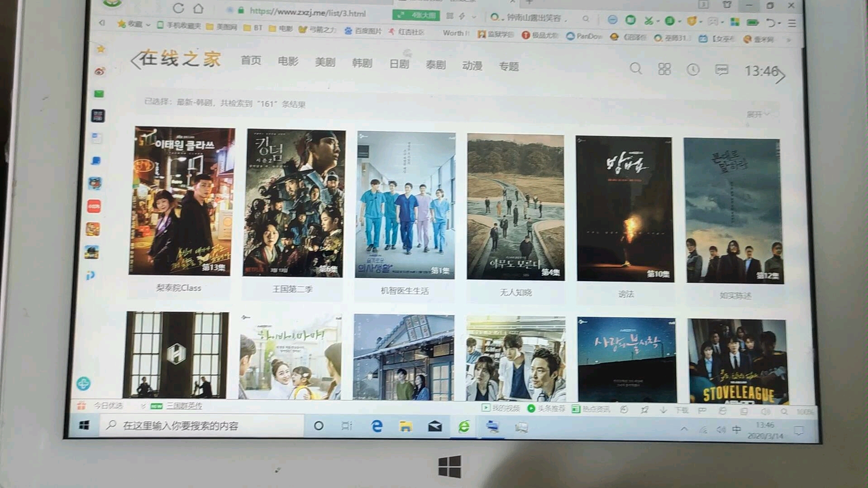The height and width of the screenshot is (488, 868).
Task: Go to 韩剧 navigation tab
Action: (x=362, y=63)
